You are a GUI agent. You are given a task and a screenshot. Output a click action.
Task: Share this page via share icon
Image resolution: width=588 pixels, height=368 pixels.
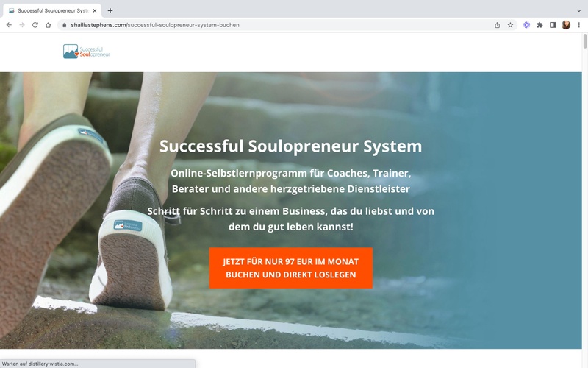[x=498, y=25]
